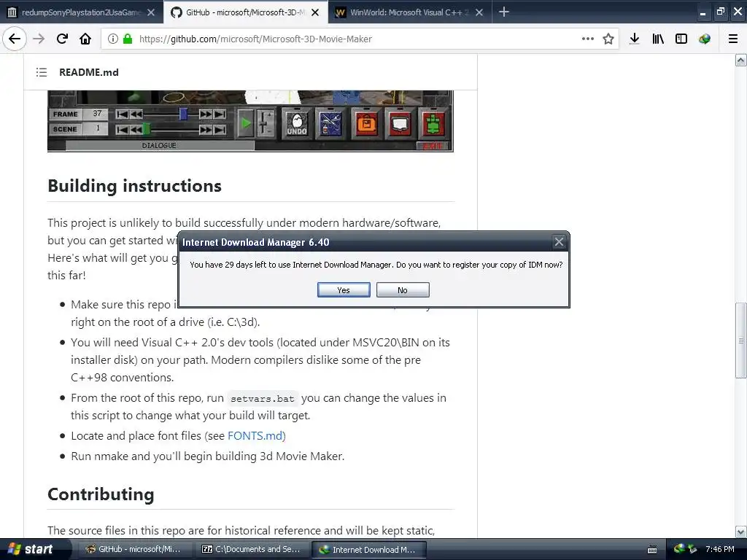The image size is (747, 560).
Task: Click No in the IDM dialog
Action: [x=403, y=290]
